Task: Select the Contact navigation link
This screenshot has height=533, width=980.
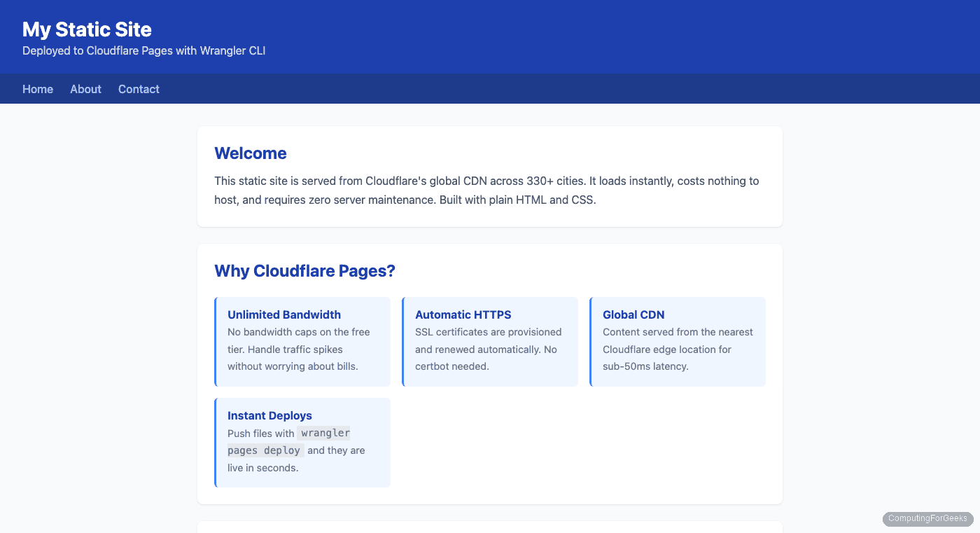Action: (x=139, y=89)
